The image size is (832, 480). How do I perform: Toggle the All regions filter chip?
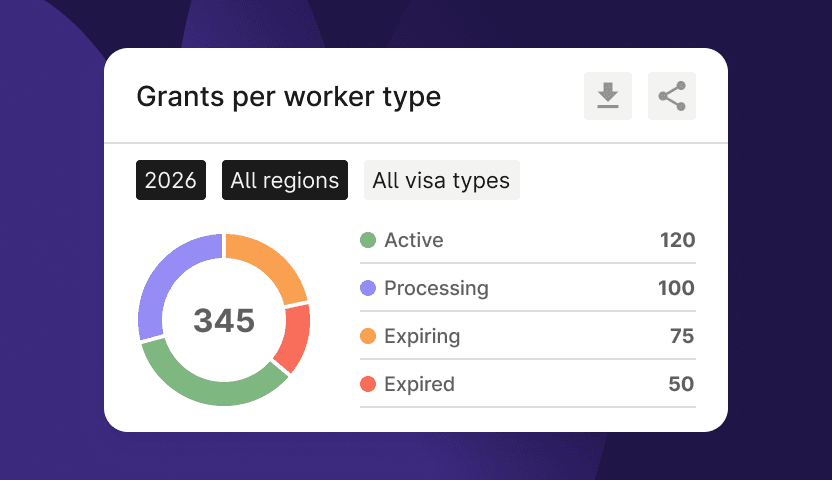point(285,181)
